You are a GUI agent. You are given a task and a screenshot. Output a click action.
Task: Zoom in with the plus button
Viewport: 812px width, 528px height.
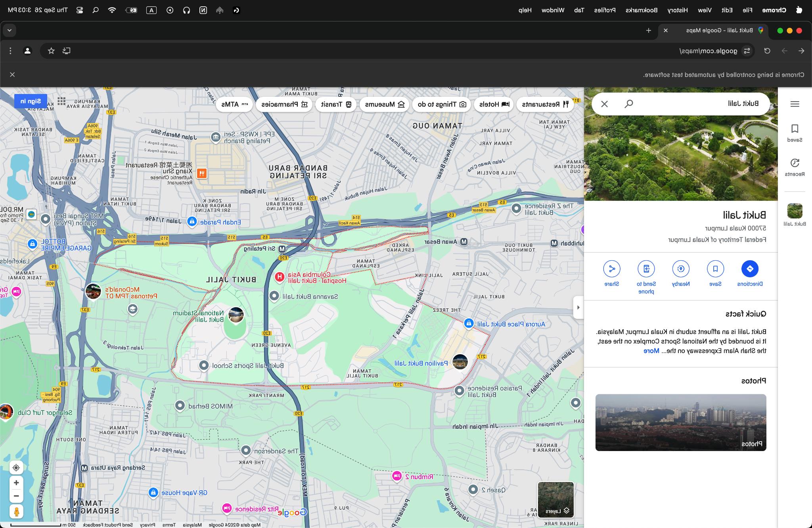(16, 483)
